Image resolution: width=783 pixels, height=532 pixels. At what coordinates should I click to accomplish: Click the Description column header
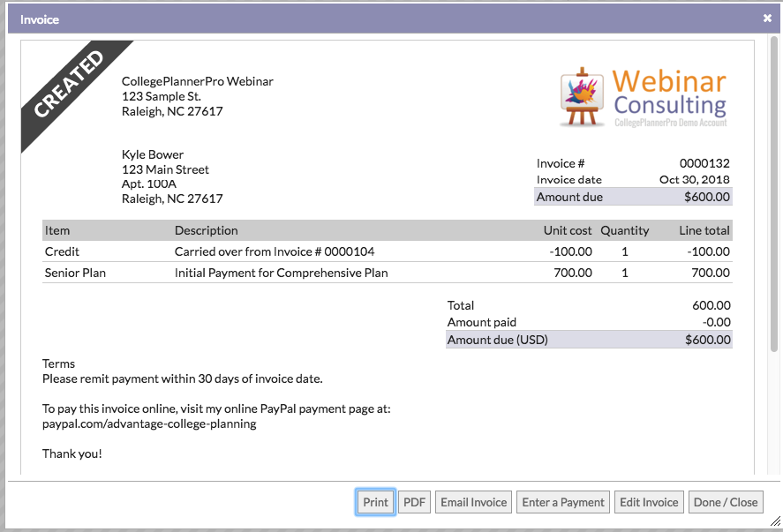coord(206,230)
